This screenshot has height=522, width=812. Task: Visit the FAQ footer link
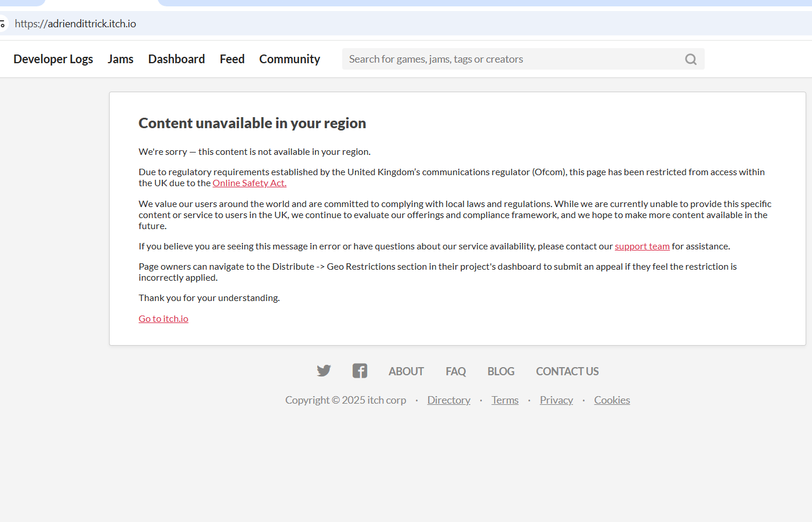(455, 371)
